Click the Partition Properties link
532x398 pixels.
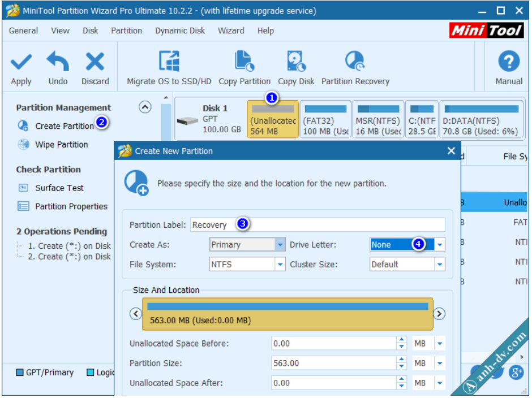[71, 206]
